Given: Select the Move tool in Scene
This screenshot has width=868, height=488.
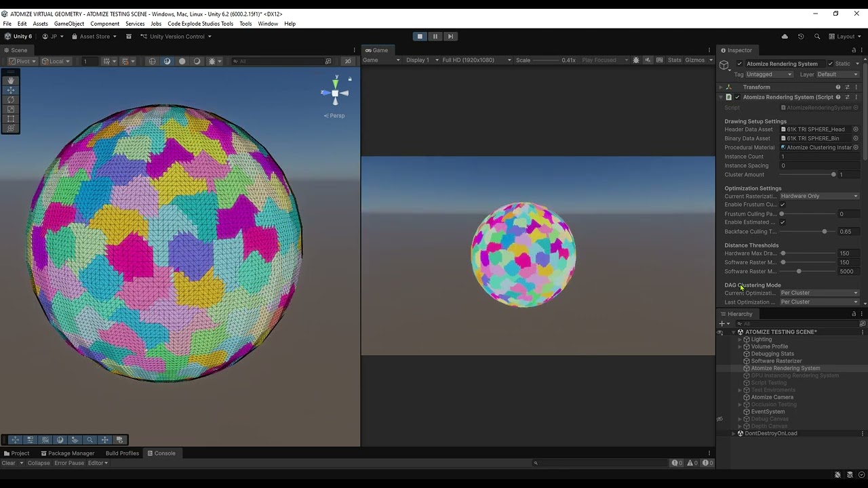Looking at the screenshot, I should 11,89.
